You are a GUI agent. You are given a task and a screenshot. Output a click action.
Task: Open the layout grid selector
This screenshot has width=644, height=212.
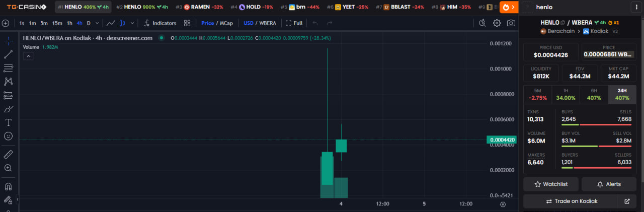[x=187, y=23]
